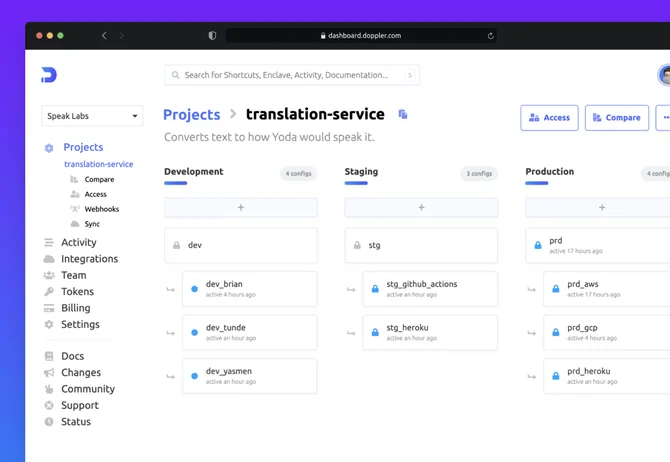The image size is (670, 462).
Task: Add a new Development config
Action: point(241,207)
